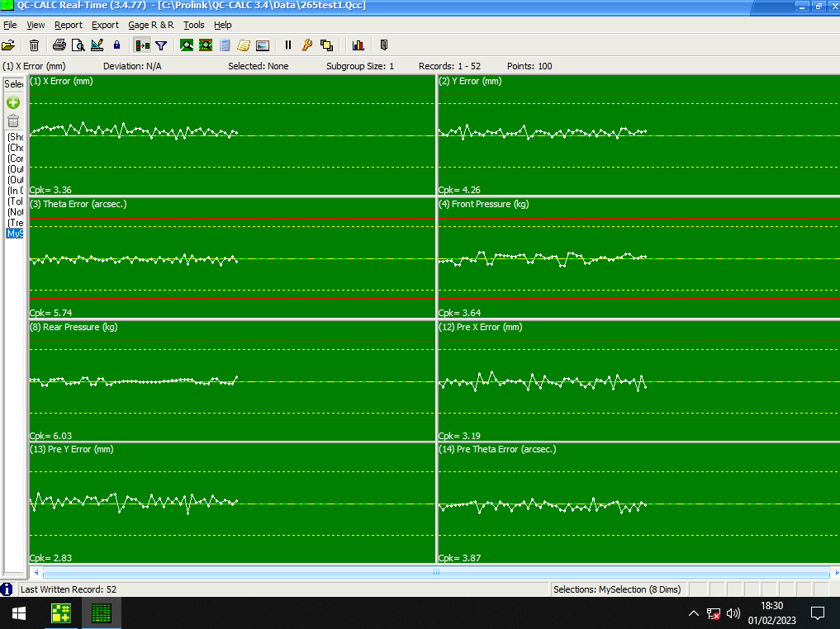840x629 pixels.
Task: Click the overlapping yellow squares copy icon
Action: 326,45
